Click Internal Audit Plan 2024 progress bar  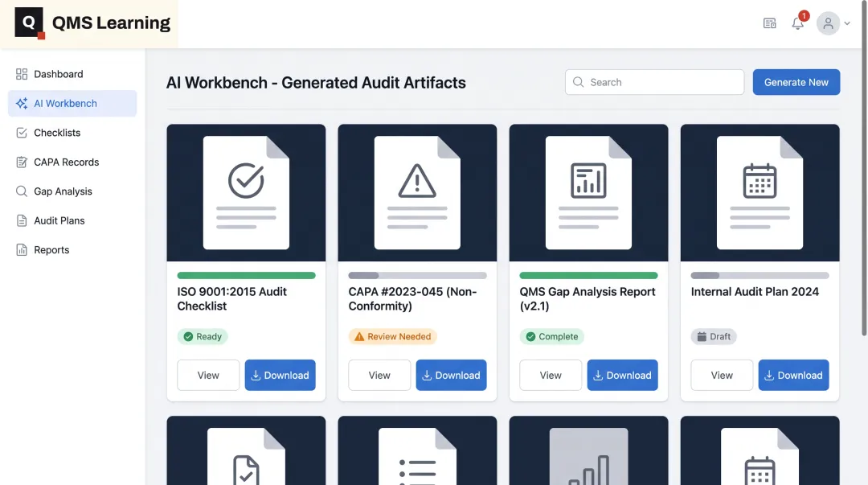pyautogui.click(x=760, y=276)
